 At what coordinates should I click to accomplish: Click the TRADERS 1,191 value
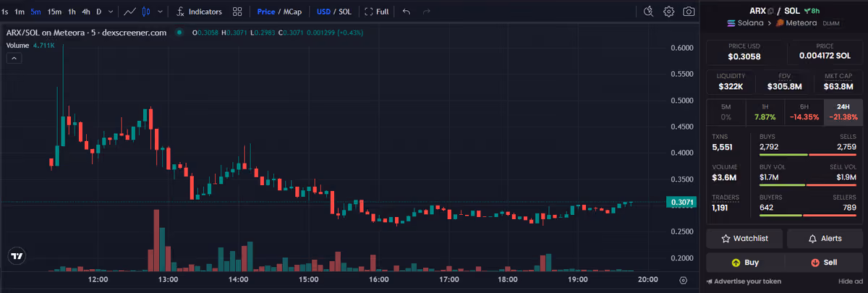point(721,208)
